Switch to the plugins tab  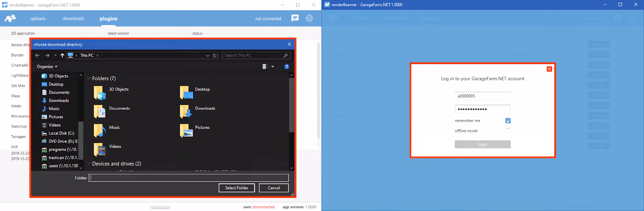(x=109, y=19)
